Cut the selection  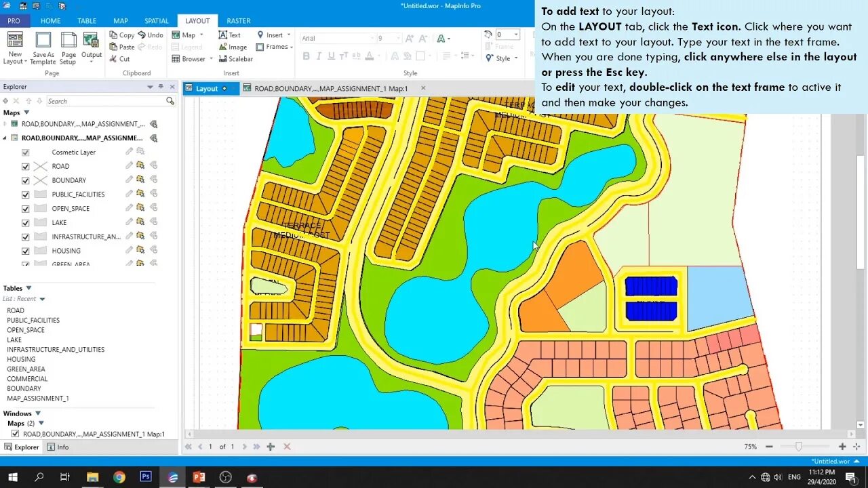coord(119,59)
